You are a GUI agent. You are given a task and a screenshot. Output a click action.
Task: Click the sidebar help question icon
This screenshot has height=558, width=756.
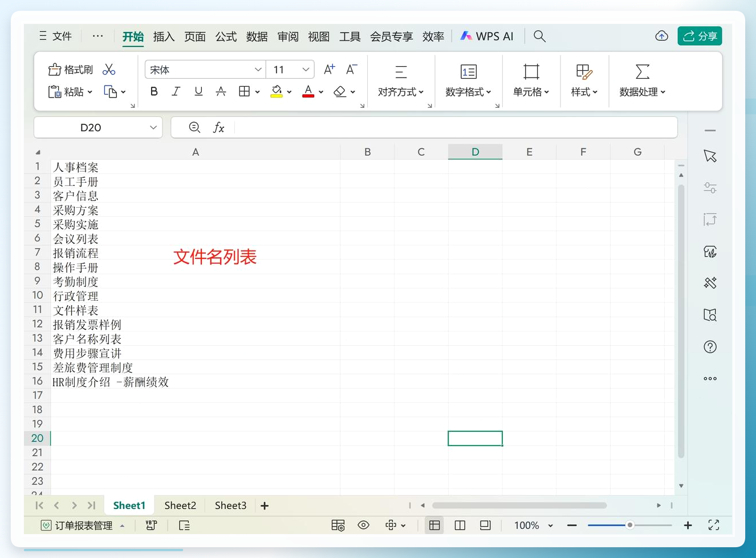pyautogui.click(x=710, y=347)
